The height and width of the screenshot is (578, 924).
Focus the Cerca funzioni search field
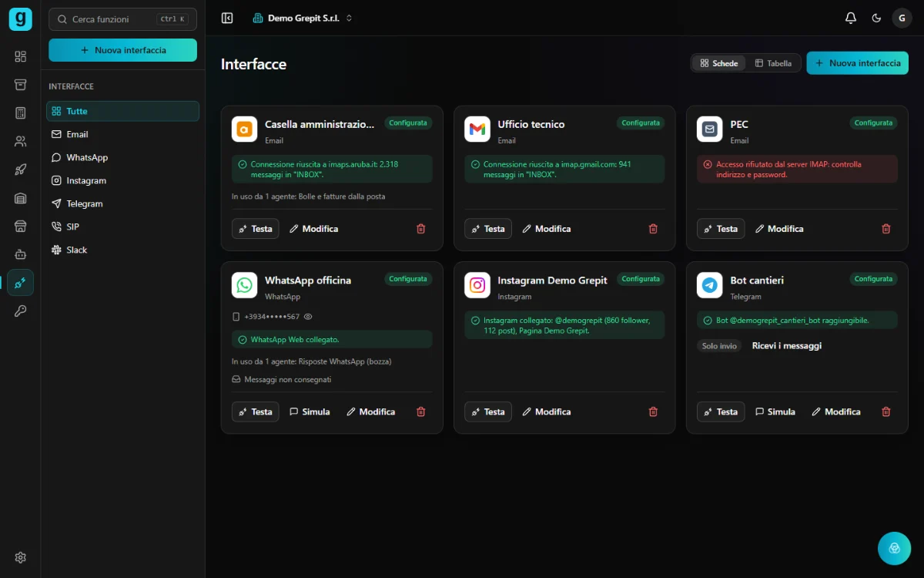coord(122,19)
